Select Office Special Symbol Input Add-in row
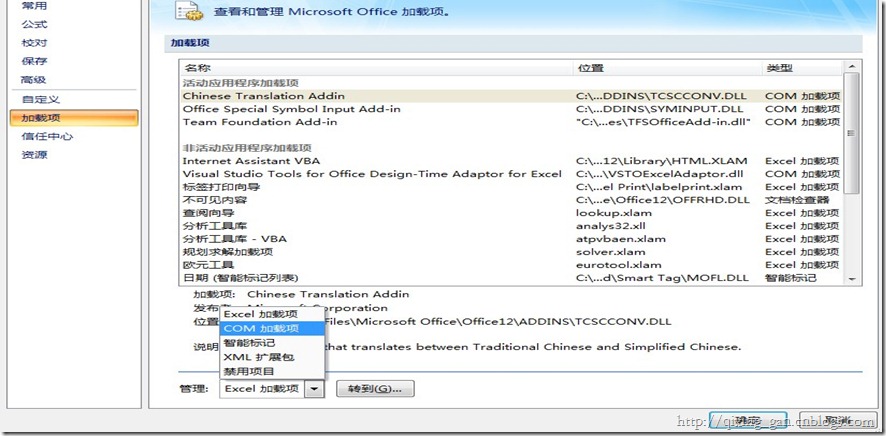 [x=511, y=109]
